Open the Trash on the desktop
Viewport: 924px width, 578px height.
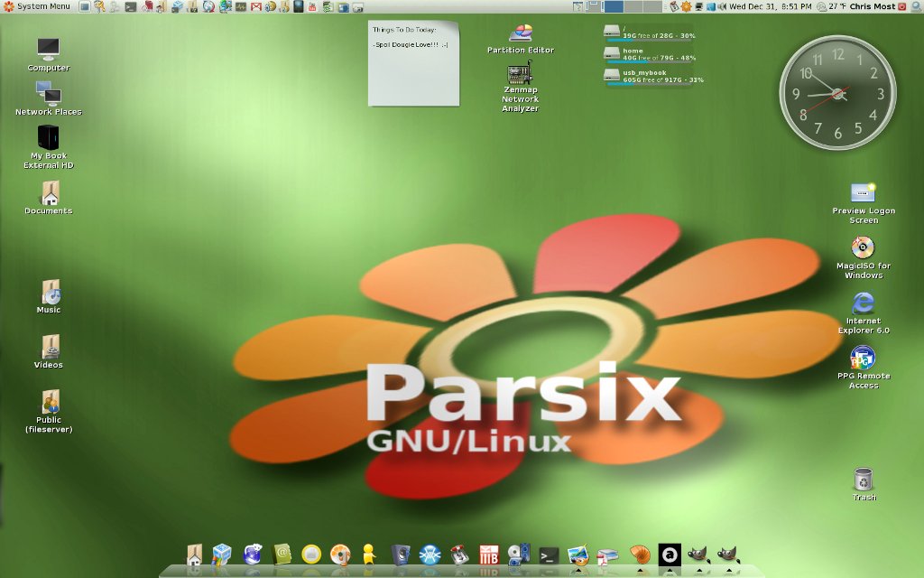click(864, 484)
